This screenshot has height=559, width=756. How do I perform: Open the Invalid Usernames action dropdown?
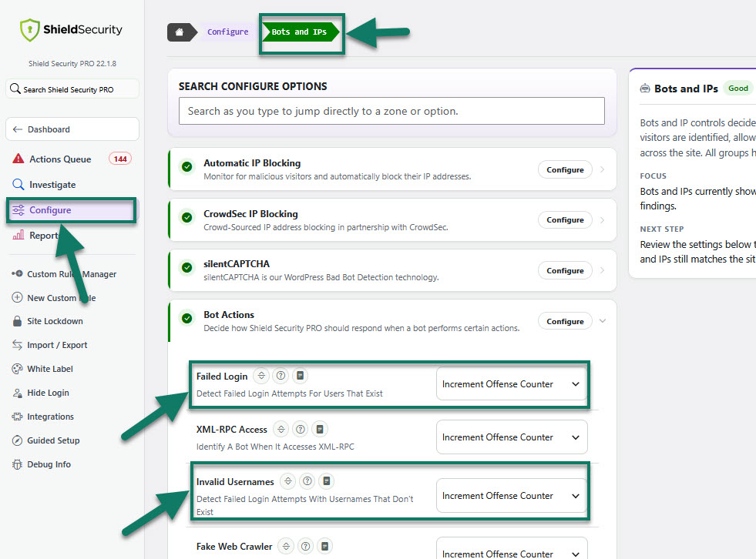click(x=512, y=495)
